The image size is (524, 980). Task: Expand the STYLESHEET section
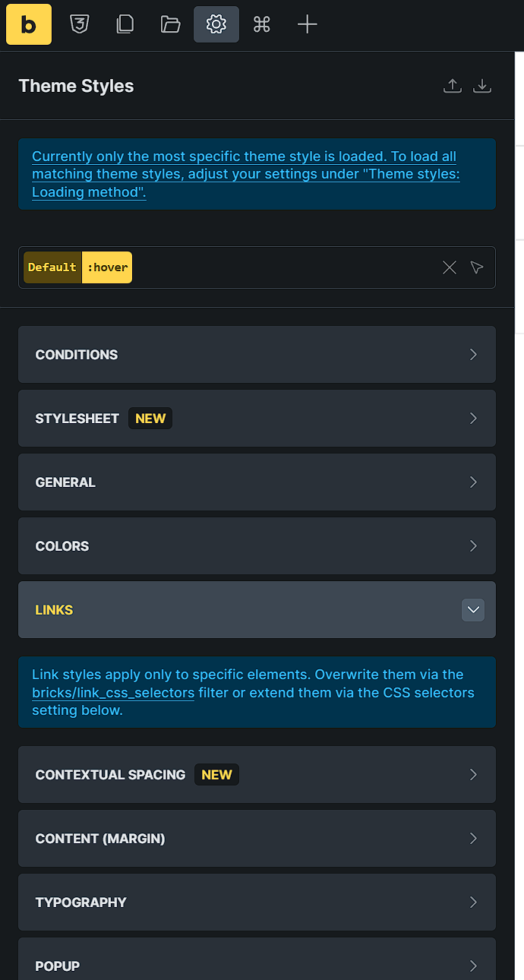tap(257, 419)
